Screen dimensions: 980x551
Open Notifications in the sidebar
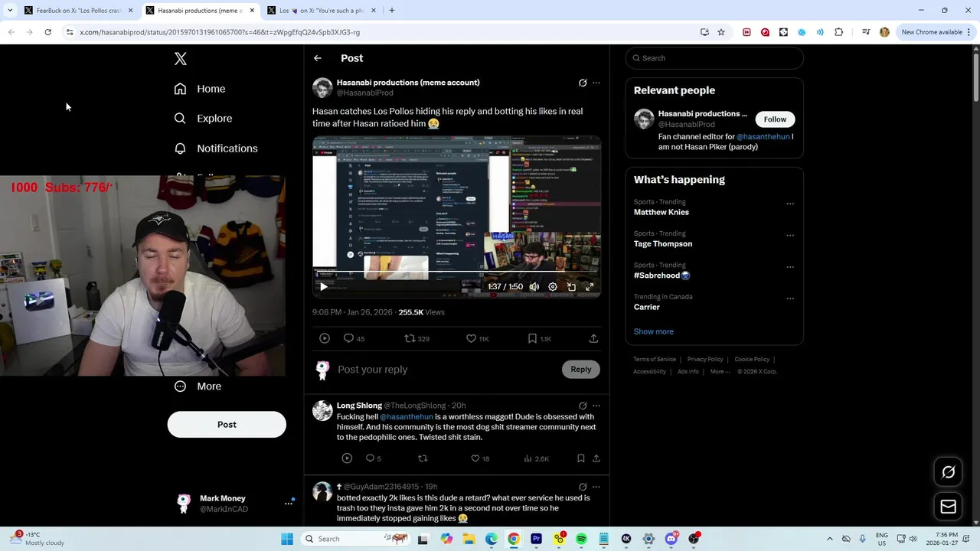pyautogui.click(x=216, y=148)
